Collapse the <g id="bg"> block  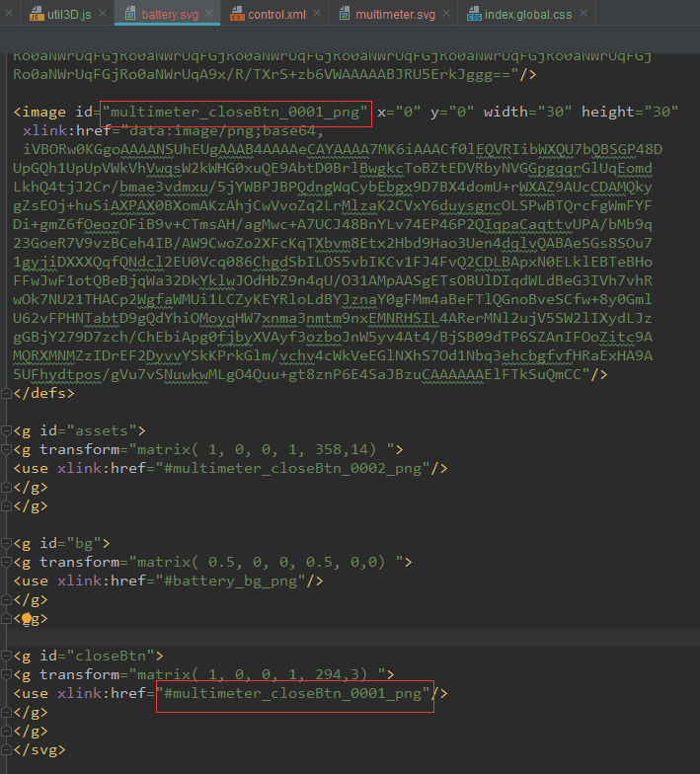click(x=6, y=543)
